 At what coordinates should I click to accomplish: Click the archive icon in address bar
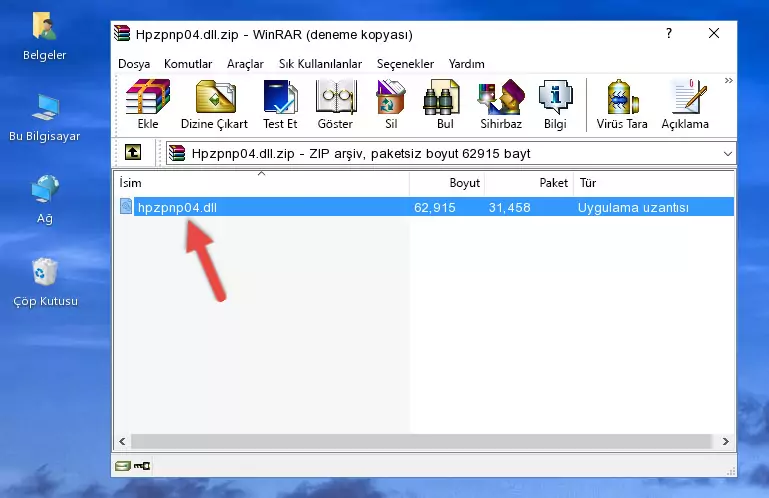[x=177, y=154]
